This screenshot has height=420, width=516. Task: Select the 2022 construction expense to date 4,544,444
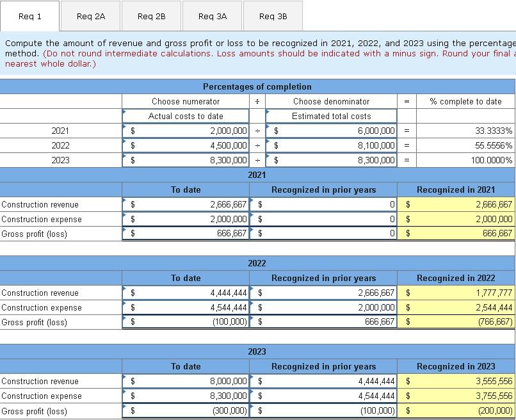click(x=186, y=307)
